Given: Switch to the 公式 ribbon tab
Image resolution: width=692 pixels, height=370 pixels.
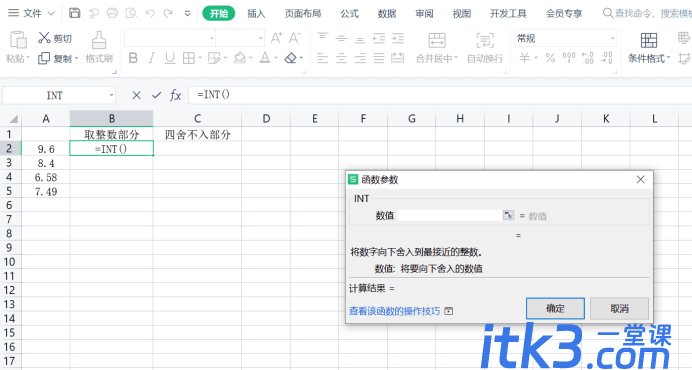Looking at the screenshot, I should (x=350, y=14).
